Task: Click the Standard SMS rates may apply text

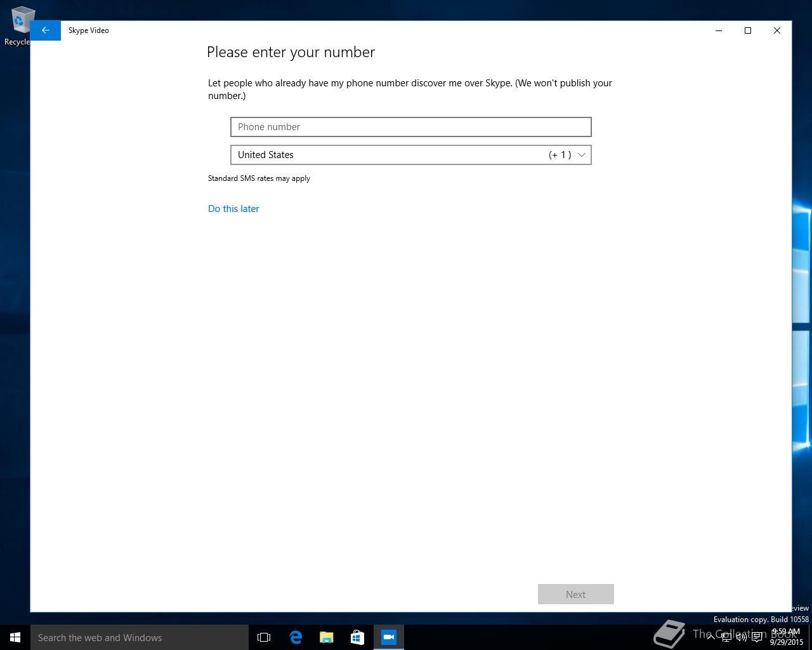Action: click(x=259, y=178)
